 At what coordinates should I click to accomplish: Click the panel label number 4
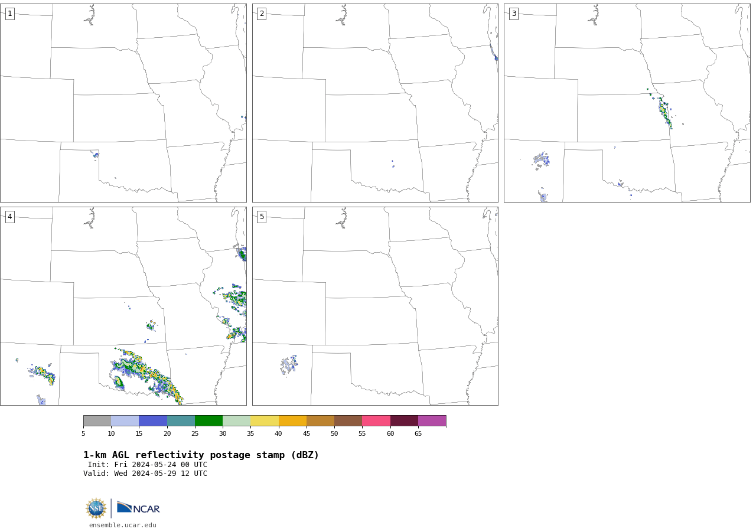[9, 217]
